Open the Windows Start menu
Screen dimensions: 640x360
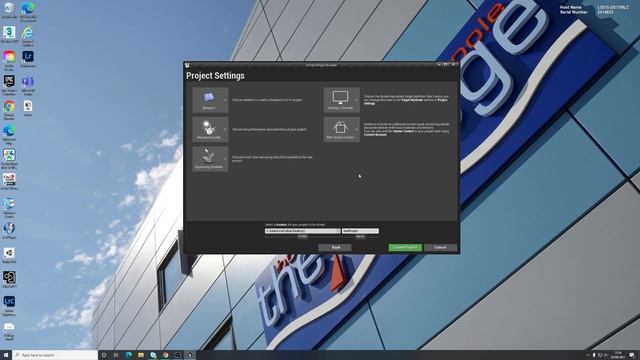(6, 355)
